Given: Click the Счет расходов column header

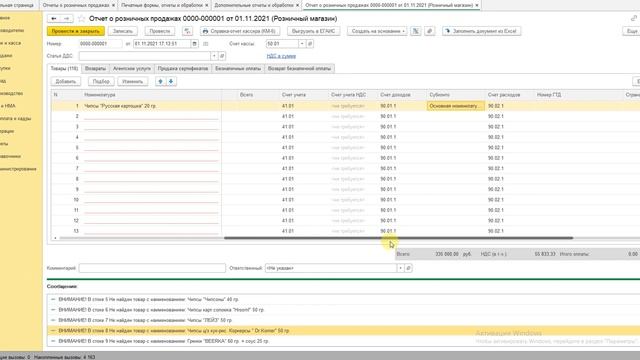Looking at the screenshot, I should (510, 95).
